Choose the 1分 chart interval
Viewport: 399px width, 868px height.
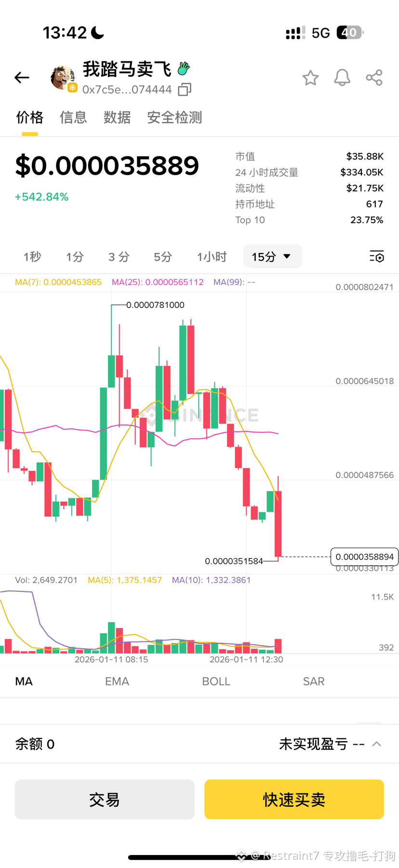75,257
